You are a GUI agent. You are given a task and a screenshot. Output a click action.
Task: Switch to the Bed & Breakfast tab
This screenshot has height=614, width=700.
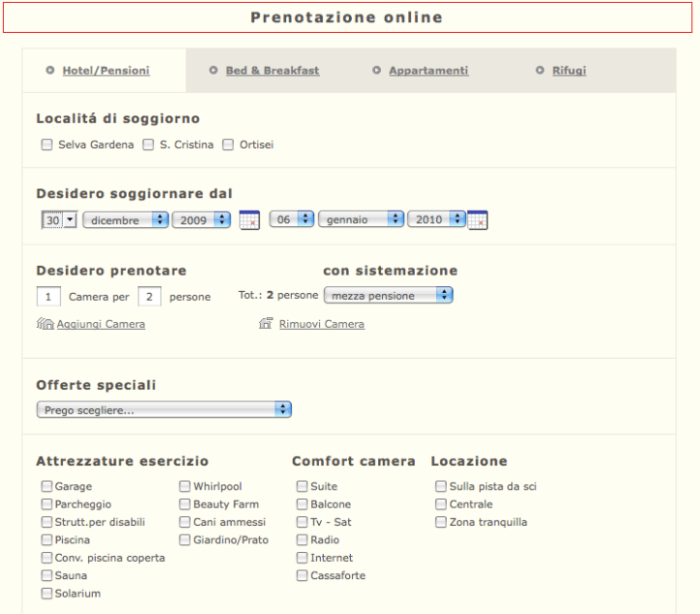tap(271, 71)
